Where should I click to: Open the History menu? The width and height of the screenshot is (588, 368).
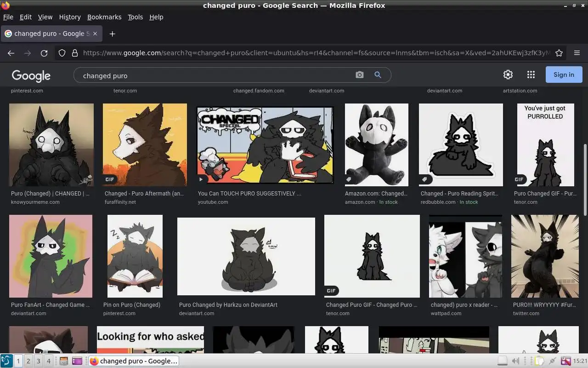70,17
